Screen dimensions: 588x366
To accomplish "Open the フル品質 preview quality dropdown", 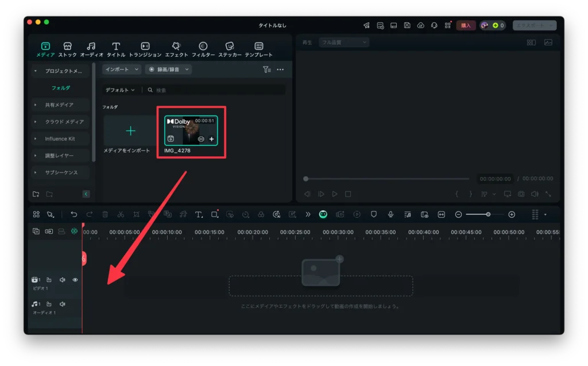I will click(x=344, y=43).
